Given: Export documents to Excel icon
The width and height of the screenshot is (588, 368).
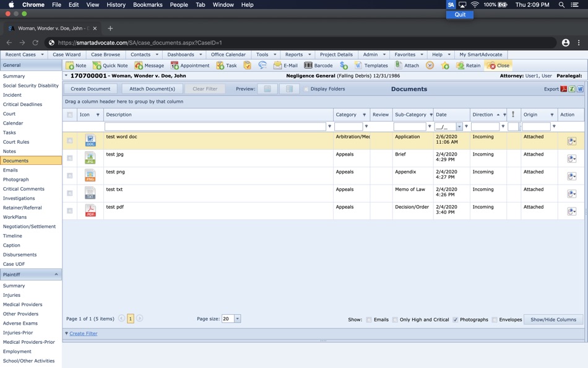Looking at the screenshot, I should (572, 89).
